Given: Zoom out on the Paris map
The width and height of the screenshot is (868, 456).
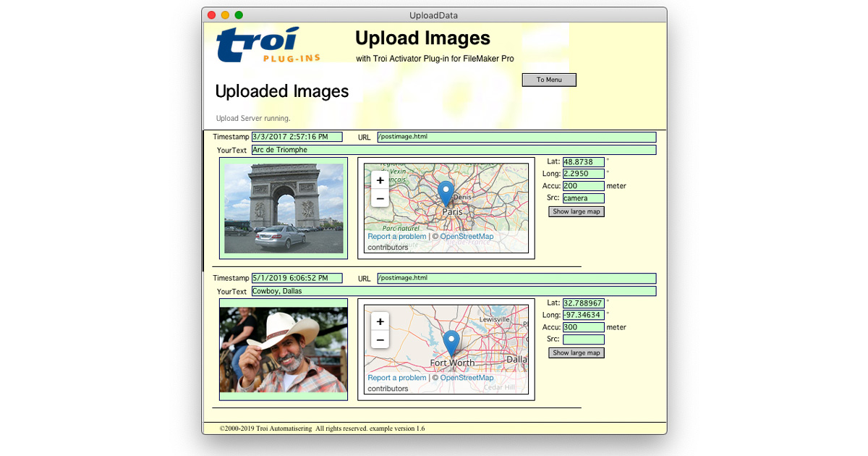Looking at the screenshot, I should [x=380, y=198].
